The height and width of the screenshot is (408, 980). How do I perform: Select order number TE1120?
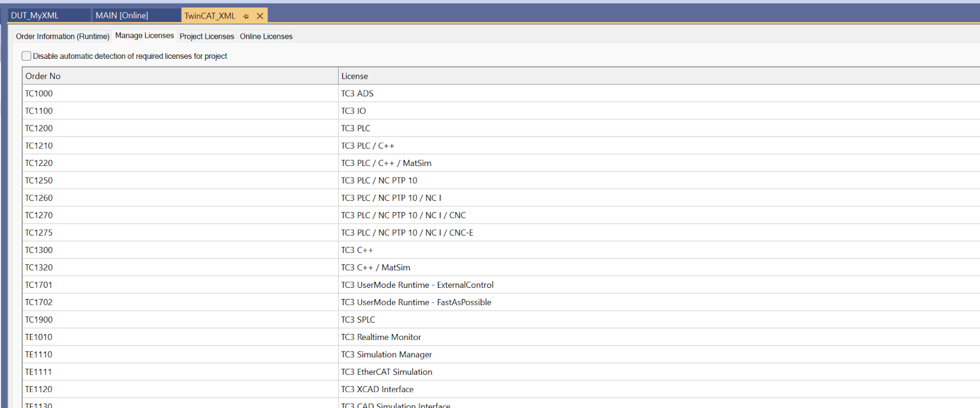pyautogui.click(x=180, y=389)
